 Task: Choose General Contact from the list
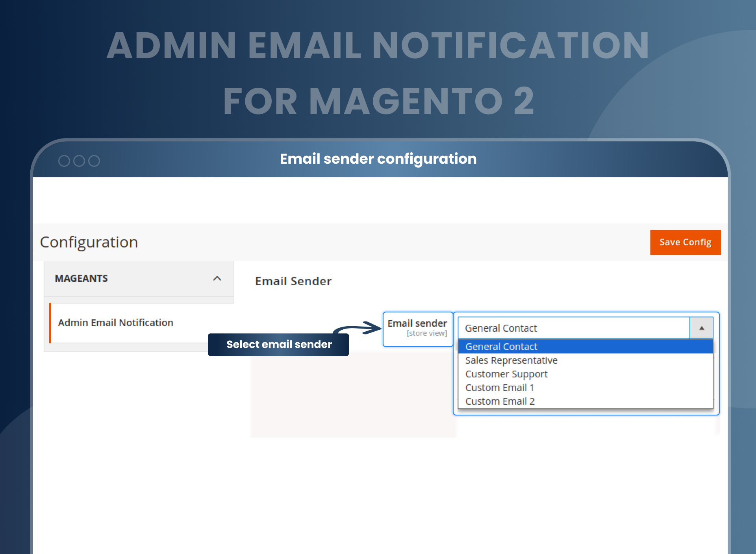[x=501, y=347]
